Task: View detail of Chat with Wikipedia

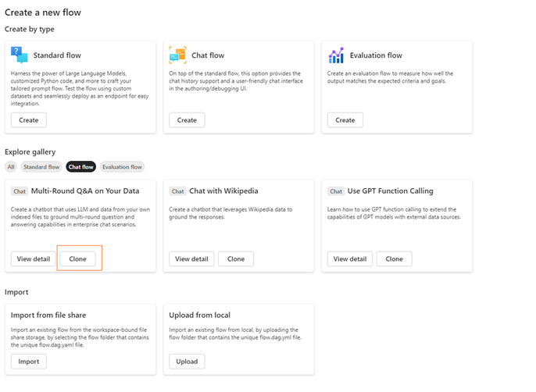Action: 191,258
